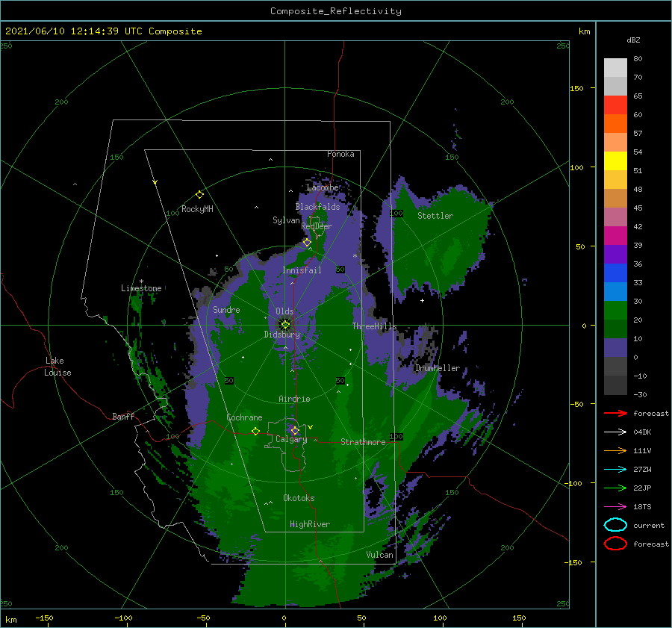Click the Limestone label
Screen dimensions: 672x628
pos(141,288)
